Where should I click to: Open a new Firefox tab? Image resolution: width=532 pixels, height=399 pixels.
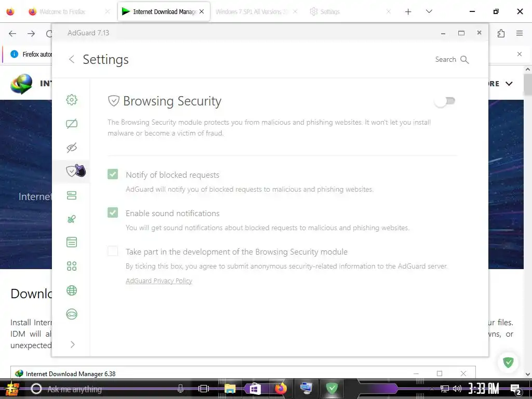coord(408,11)
